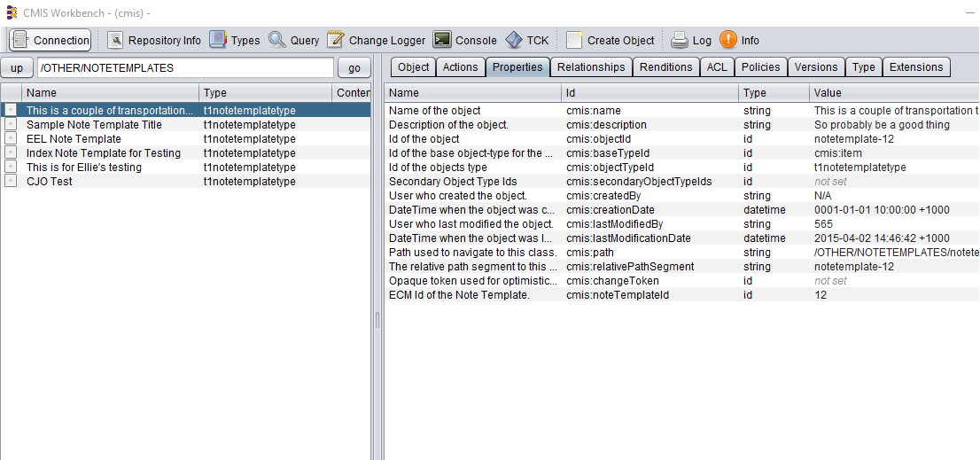Open the Change Logger
This screenshot has width=980, height=460.
coord(377,40)
